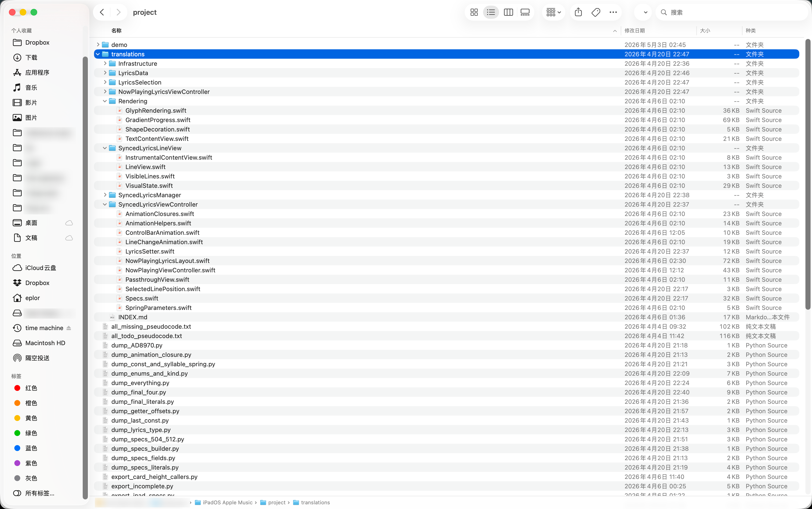
Task: Expand the Infrastructure folder
Action: click(x=105, y=64)
